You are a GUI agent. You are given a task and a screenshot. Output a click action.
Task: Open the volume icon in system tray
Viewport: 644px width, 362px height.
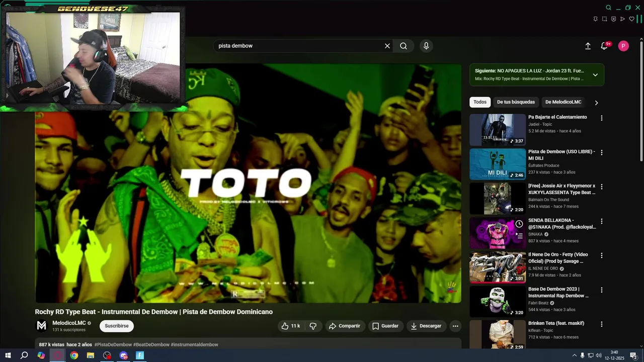[x=598, y=355]
